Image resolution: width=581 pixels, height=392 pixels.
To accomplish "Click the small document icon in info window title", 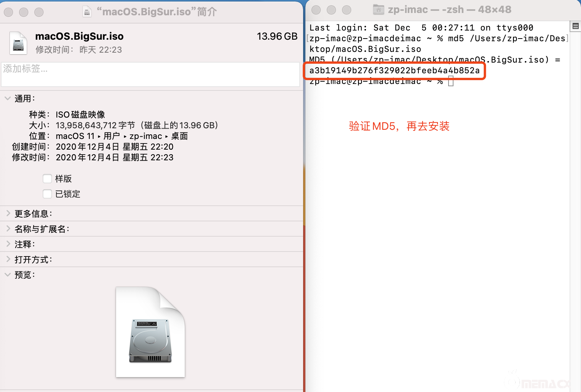I will (x=87, y=12).
